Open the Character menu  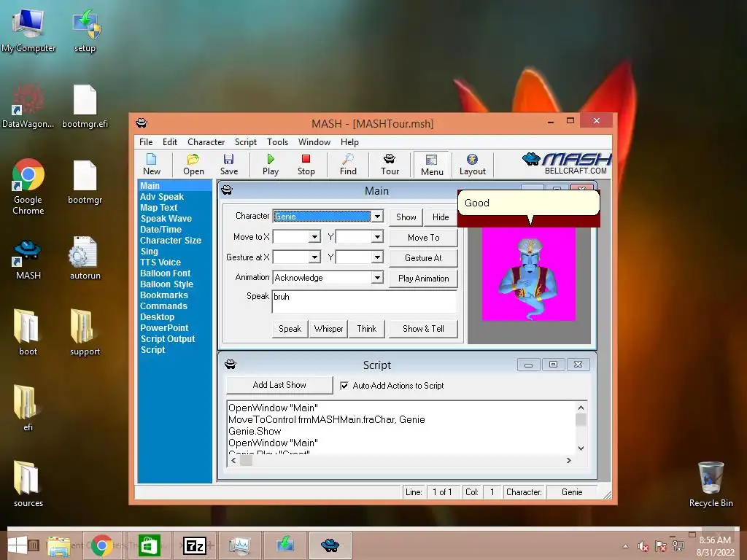click(x=206, y=142)
